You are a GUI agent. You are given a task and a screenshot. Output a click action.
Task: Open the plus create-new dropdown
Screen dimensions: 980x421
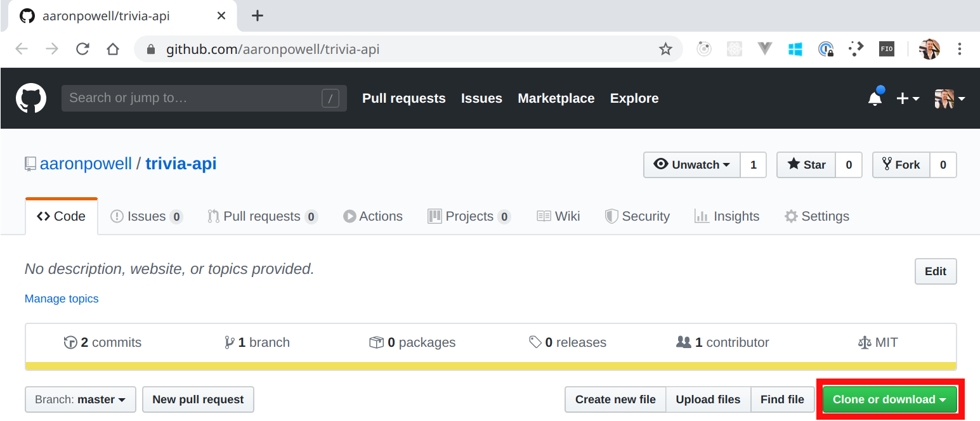[907, 98]
